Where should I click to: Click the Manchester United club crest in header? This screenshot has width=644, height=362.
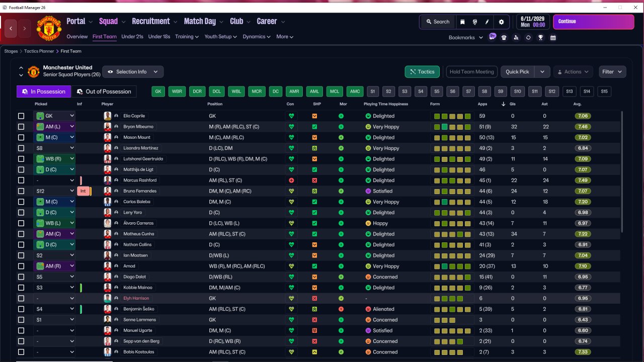49,28
